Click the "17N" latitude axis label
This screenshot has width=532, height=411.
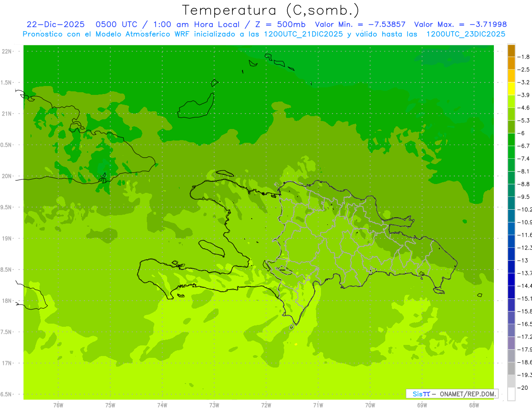coord(7,363)
